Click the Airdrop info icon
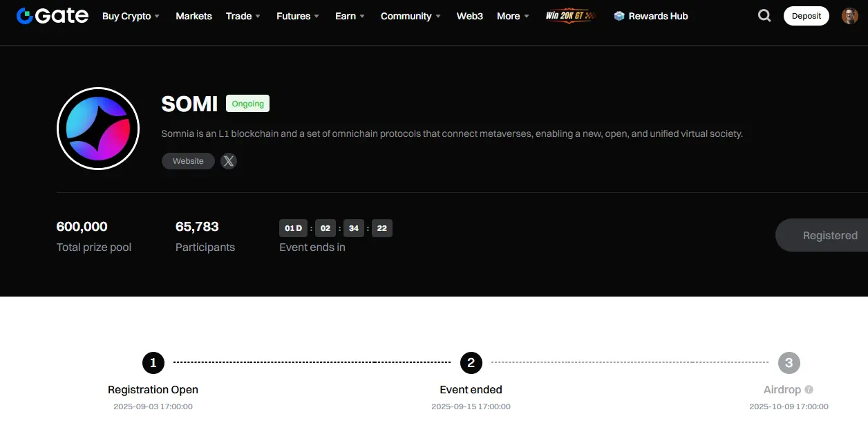Screen dimensions: 868x421 pyautogui.click(x=809, y=390)
